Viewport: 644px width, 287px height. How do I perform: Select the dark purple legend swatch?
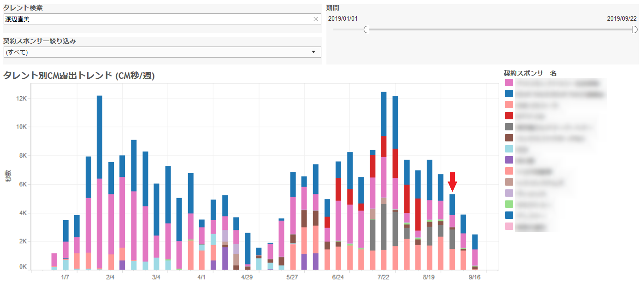(509, 160)
